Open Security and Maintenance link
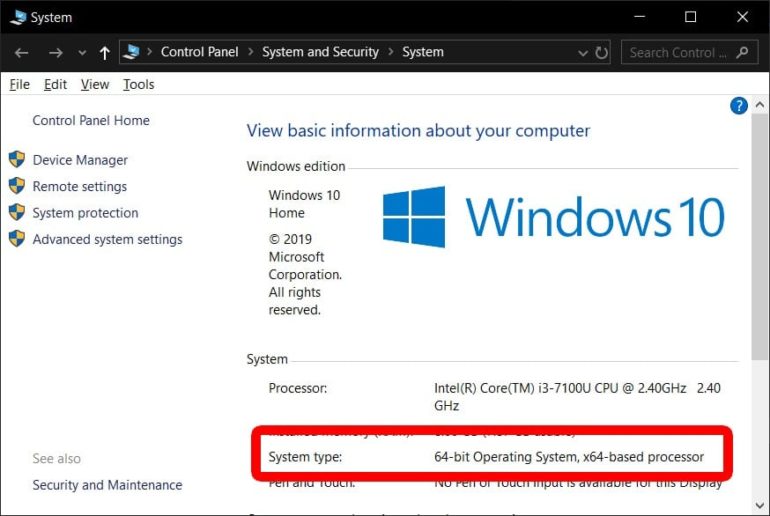770x516 pixels. click(x=107, y=485)
